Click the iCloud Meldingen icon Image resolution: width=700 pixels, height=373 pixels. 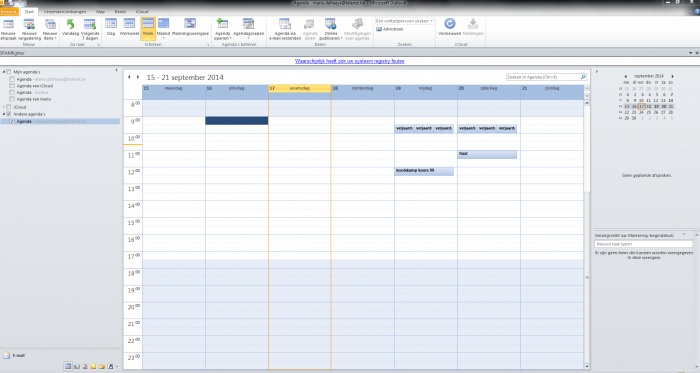(x=473, y=24)
